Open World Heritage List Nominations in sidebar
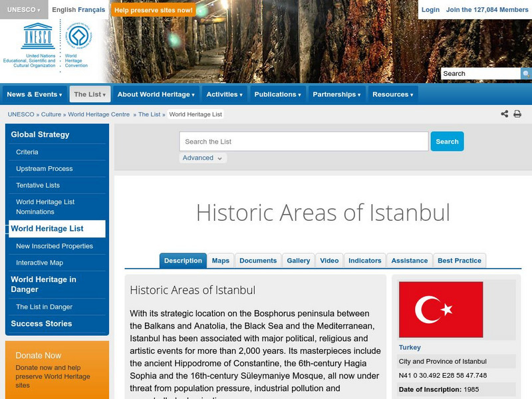 45,207
